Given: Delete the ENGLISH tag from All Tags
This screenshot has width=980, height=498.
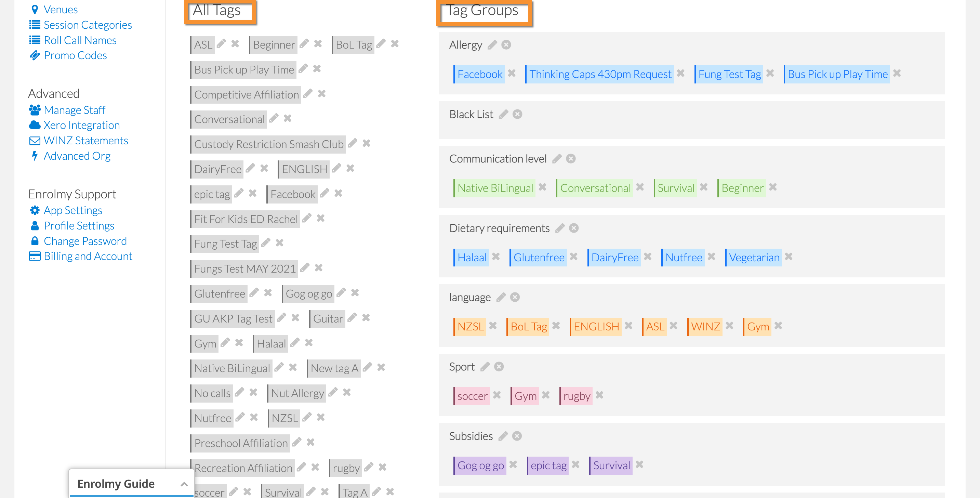Looking at the screenshot, I should 350,168.
